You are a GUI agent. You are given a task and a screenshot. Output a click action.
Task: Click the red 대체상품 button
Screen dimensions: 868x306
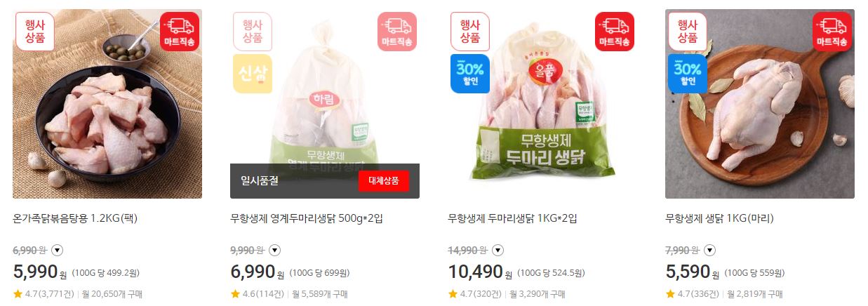point(384,181)
